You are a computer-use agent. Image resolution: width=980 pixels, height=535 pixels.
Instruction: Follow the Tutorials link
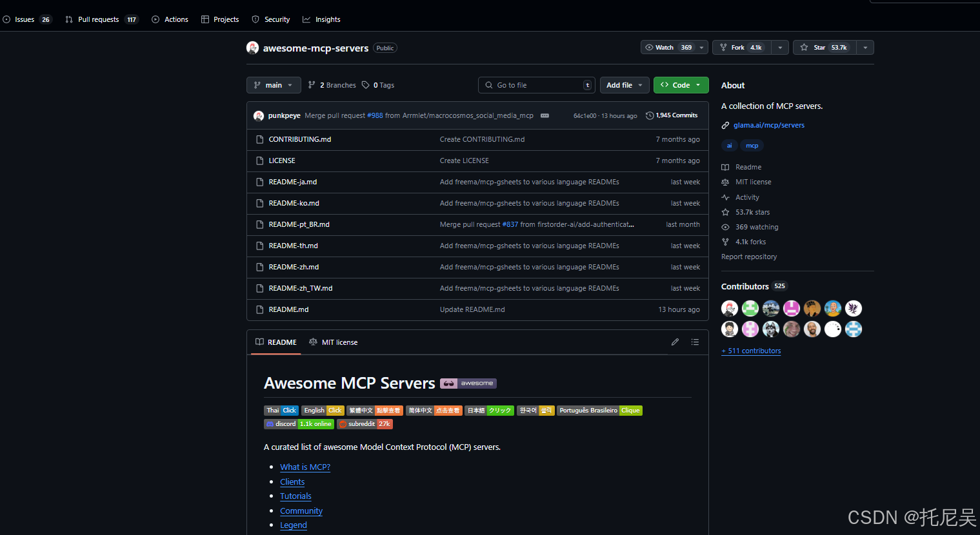pos(295,496)
